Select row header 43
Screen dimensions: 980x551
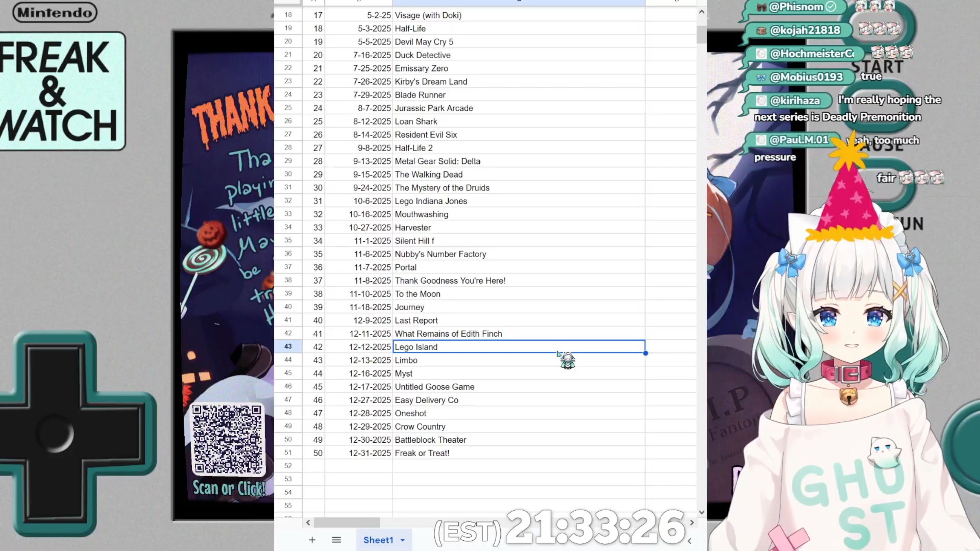(x=288, y=347)
